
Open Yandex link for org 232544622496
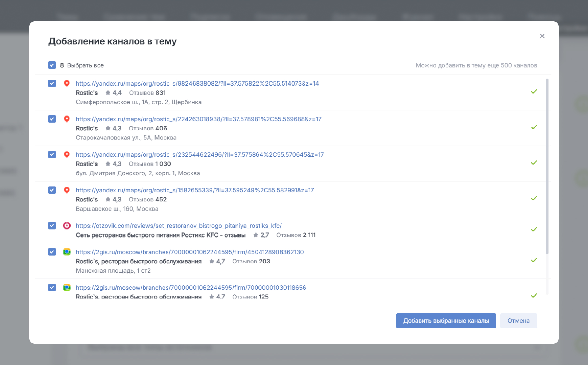coord(200,154)
